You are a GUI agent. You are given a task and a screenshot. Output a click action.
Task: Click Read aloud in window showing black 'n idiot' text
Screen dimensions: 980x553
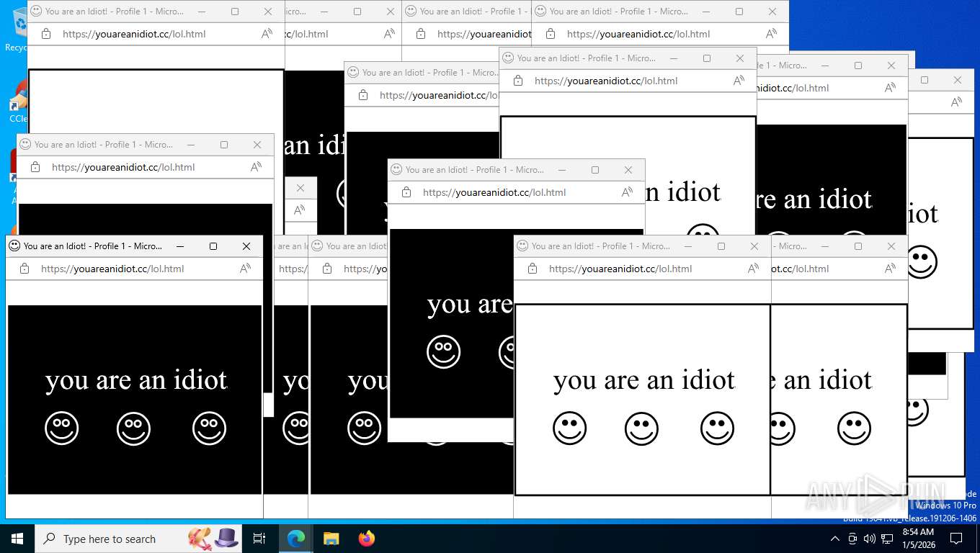(x=739, y=81)
